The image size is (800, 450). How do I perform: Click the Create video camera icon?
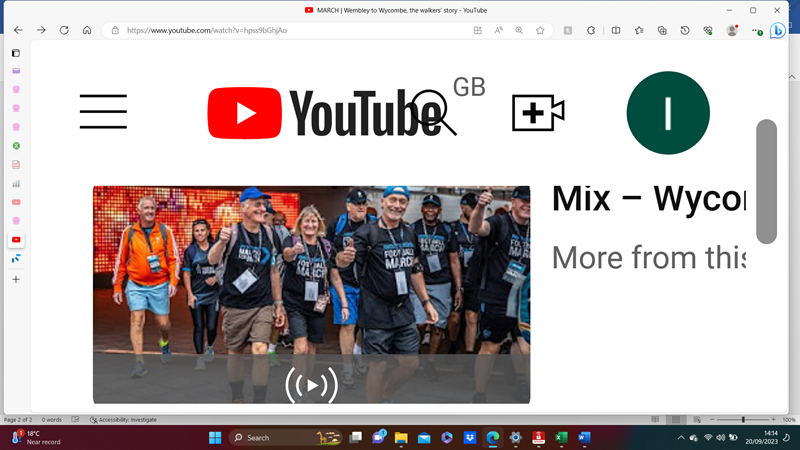click(x=538, y=112)
